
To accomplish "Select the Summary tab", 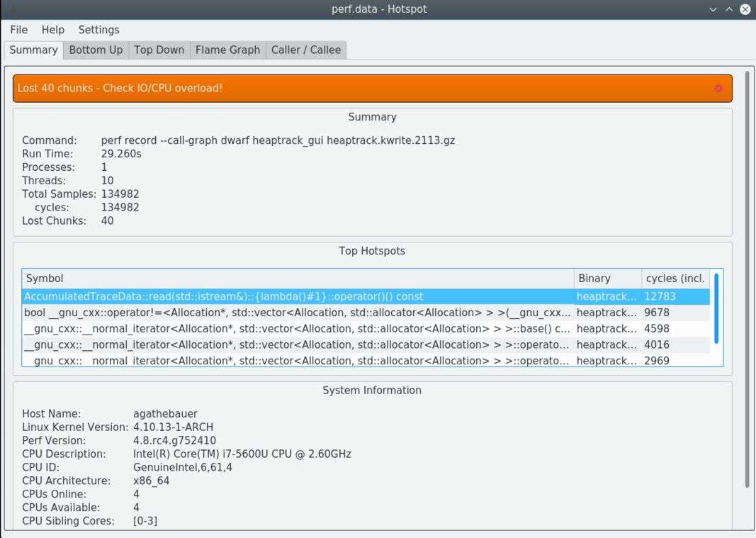I will 33,50.
